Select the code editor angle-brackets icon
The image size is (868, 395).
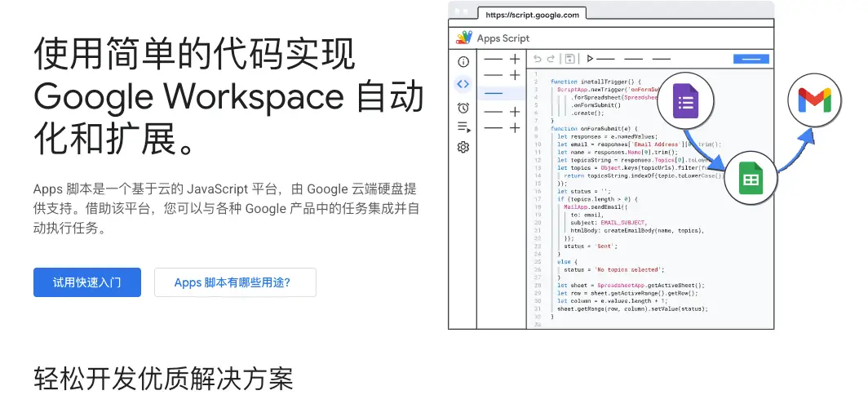(463, 84)
